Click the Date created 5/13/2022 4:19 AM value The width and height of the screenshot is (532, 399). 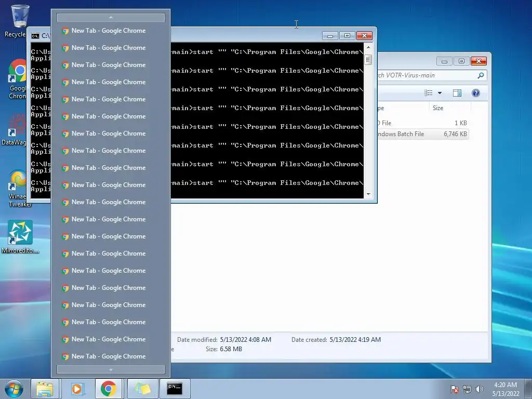click(x=355, y=340)
